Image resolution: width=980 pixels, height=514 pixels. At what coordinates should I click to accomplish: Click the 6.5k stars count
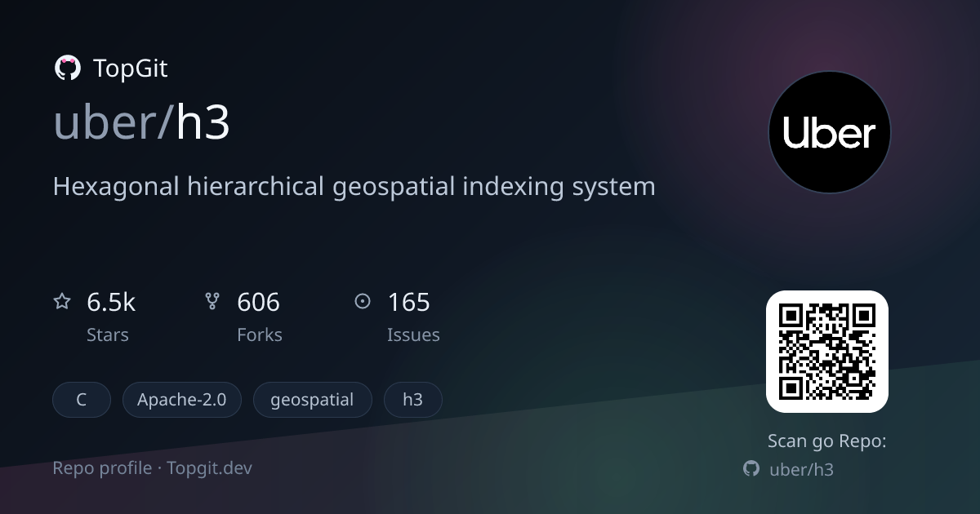click(x=111, y=303)
